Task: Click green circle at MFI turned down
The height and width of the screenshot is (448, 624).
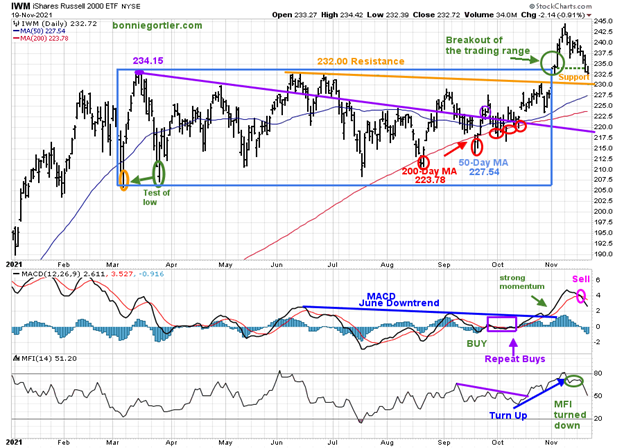Action: pos(574,381)
